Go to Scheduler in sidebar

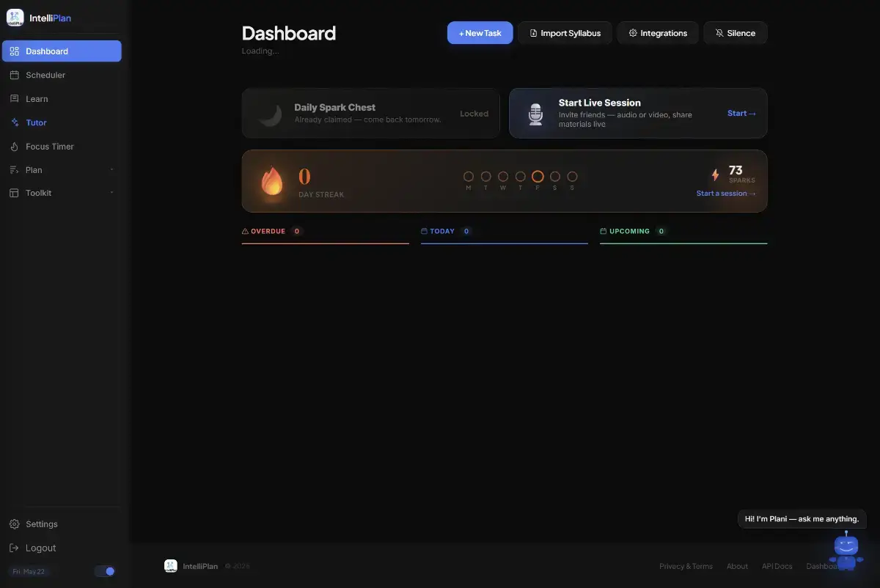pos(62,75)
